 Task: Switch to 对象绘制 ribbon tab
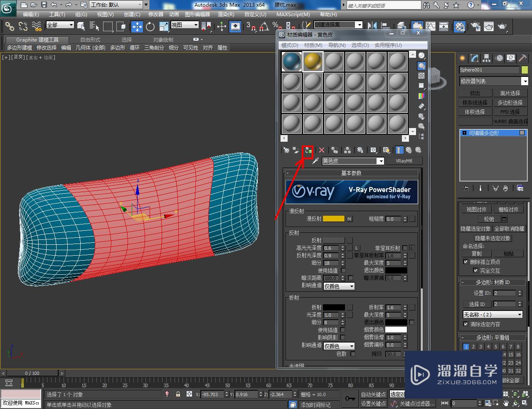pos(163,39)
